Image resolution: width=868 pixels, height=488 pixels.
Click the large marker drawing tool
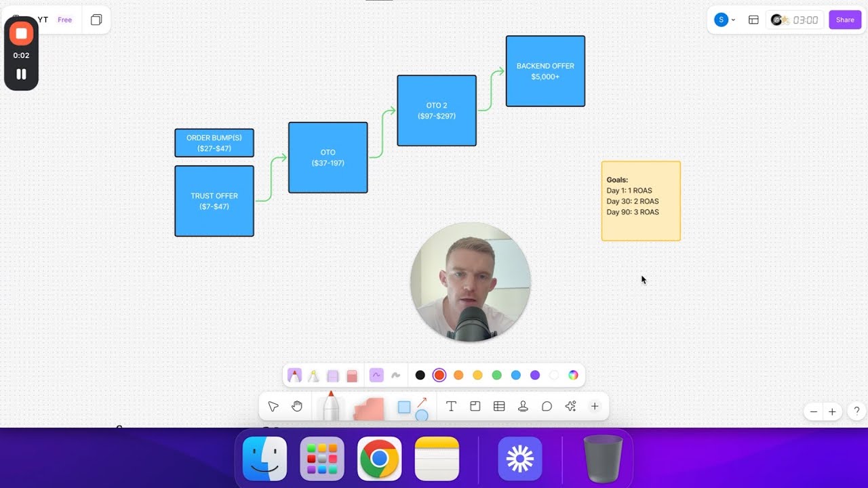331,405
